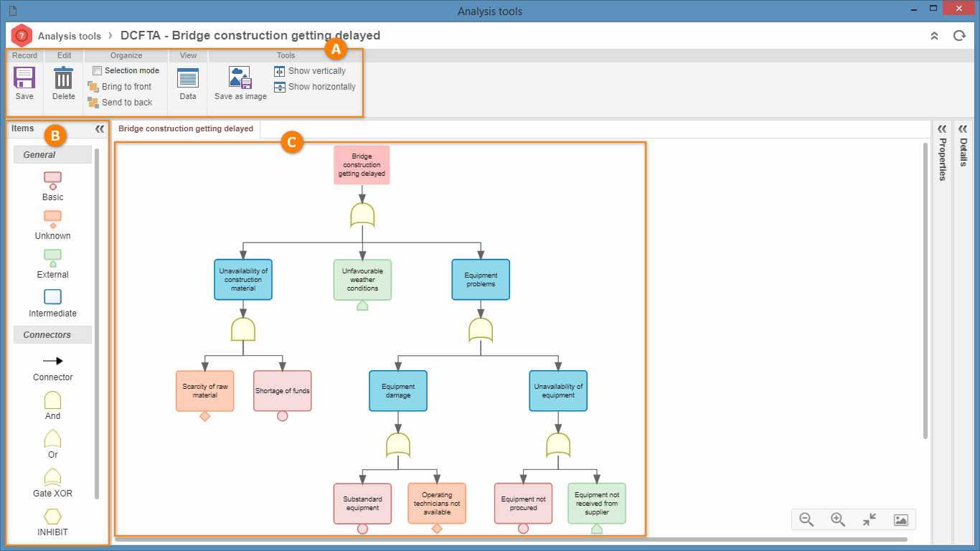The height and width of the screenshot is (551, 980).
Task: Click Show horizontally tool
Action: 315,87
